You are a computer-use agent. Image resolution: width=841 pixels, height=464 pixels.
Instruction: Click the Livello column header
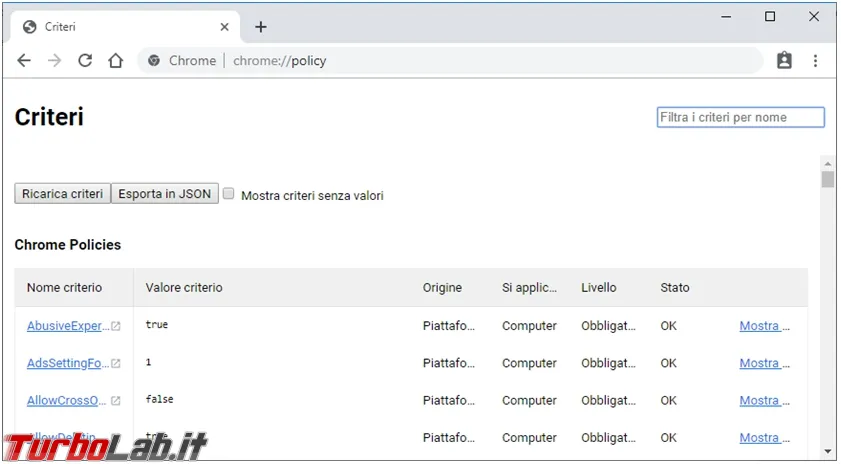point(599,288)
